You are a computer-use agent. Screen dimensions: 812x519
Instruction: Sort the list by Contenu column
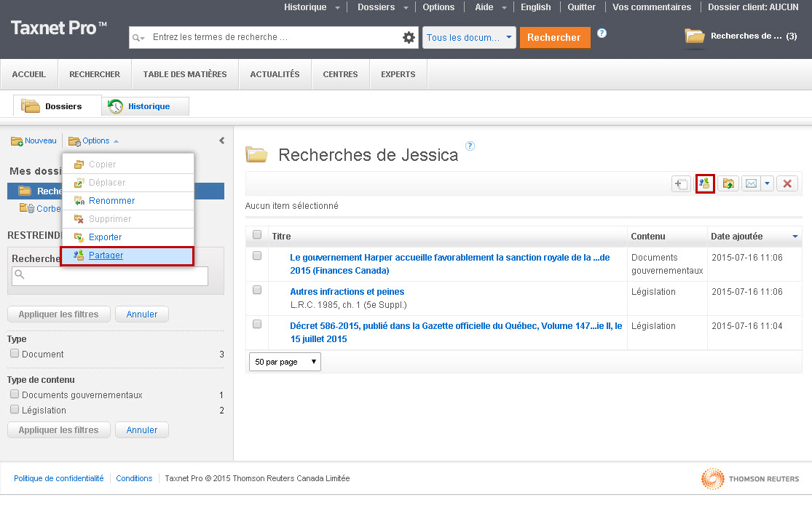pos(648,237)
